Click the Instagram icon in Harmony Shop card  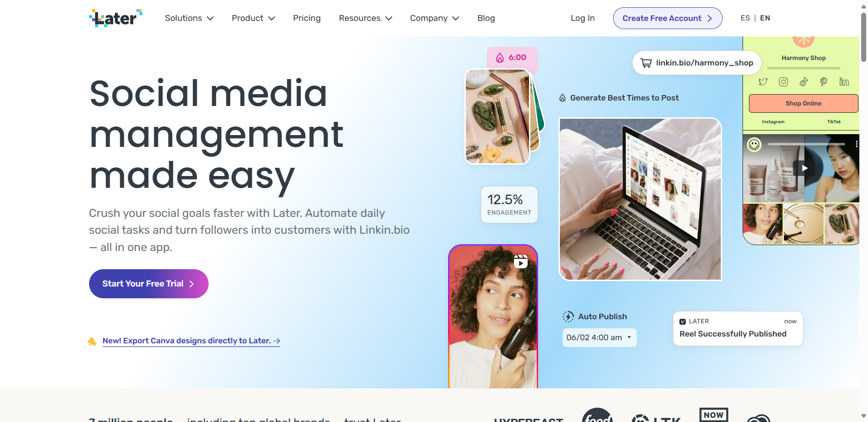tap(783, 82)
